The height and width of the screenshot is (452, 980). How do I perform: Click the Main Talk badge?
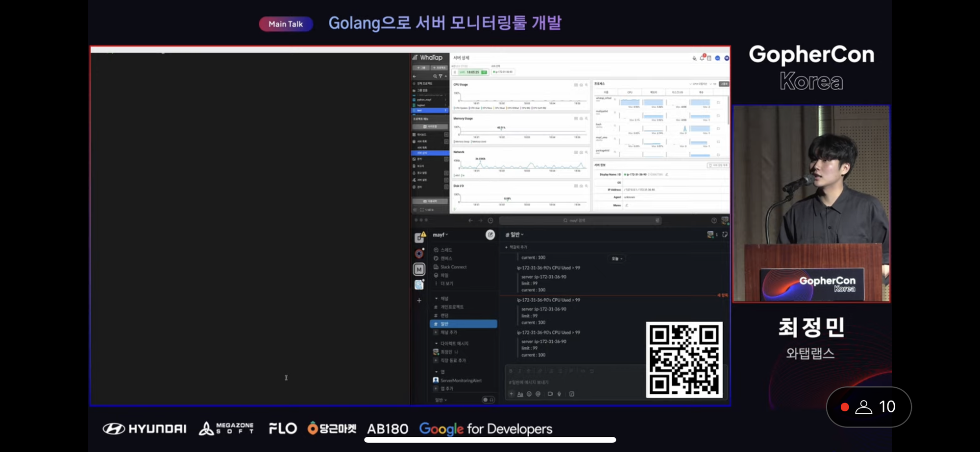click(286, 24)
